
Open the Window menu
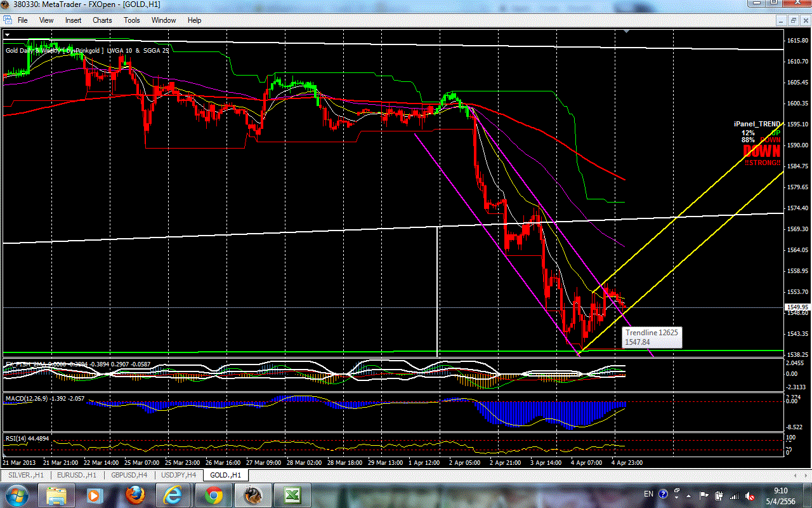click(x=164, y=20)
